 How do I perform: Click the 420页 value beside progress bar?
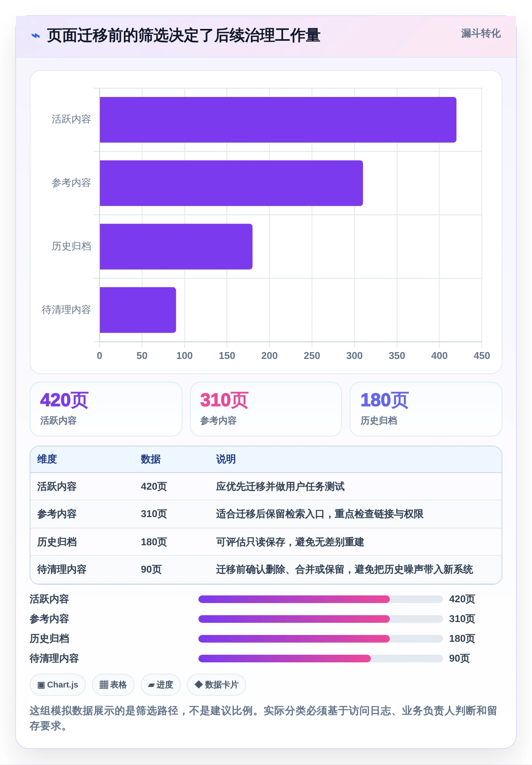coord(462,599)
